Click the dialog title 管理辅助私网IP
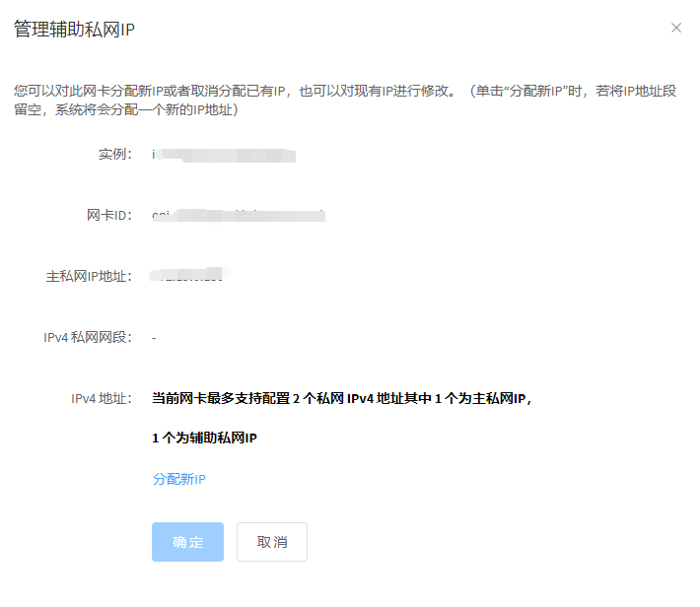The height and width of the screenshot is (607, 700). 74,29
